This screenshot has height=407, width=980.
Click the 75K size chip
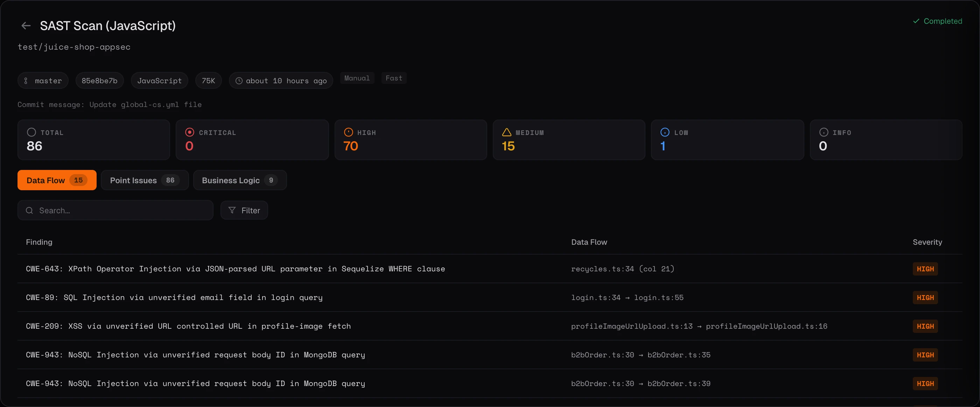(209, 80)
